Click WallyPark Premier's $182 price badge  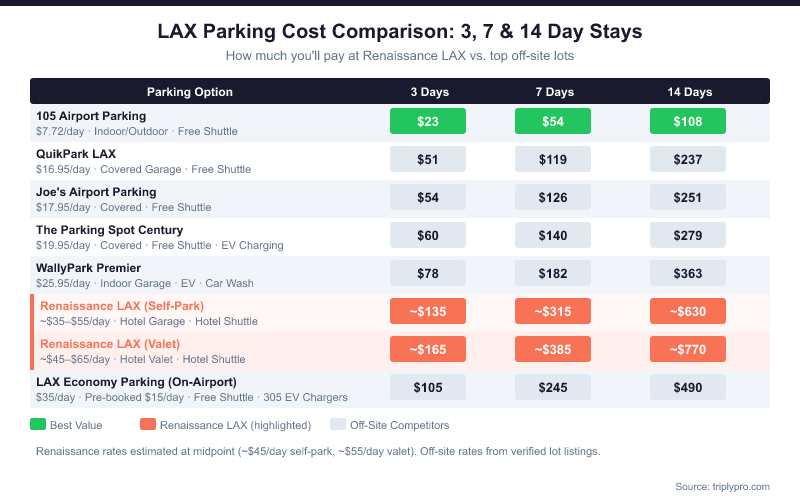tap(553, 273)
